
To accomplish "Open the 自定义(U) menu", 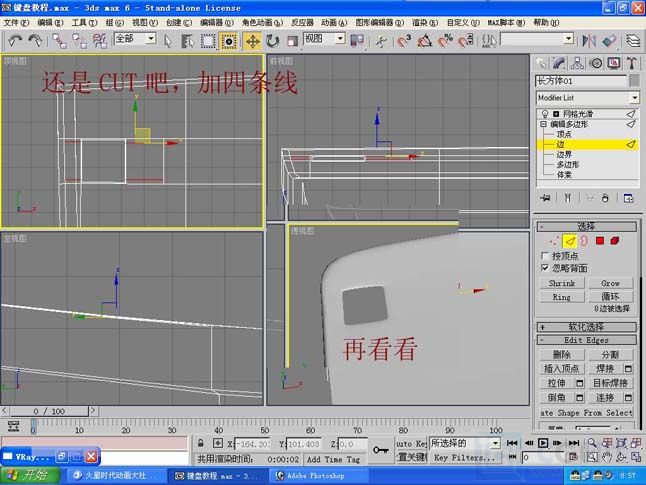I will coord(463,22).
